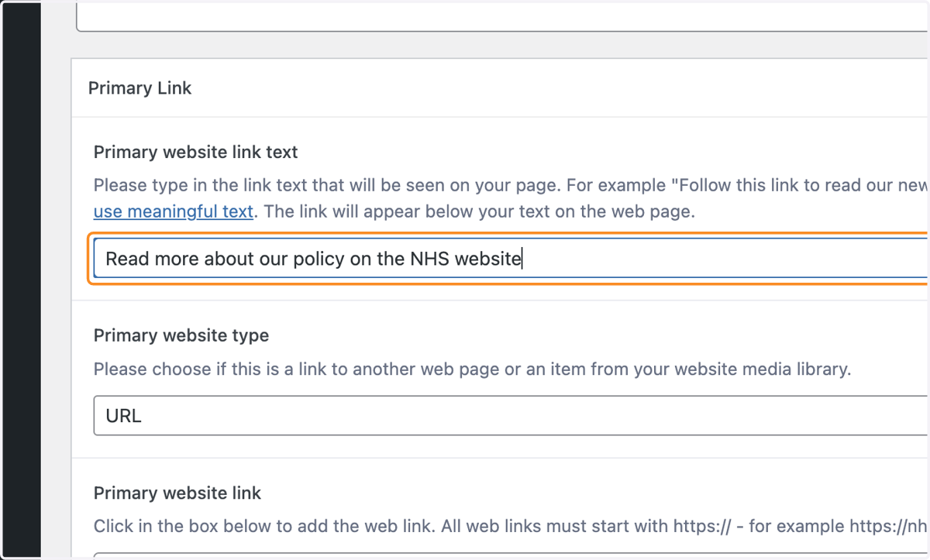Click the 'Primary website type' label

(x=181, y=336)
